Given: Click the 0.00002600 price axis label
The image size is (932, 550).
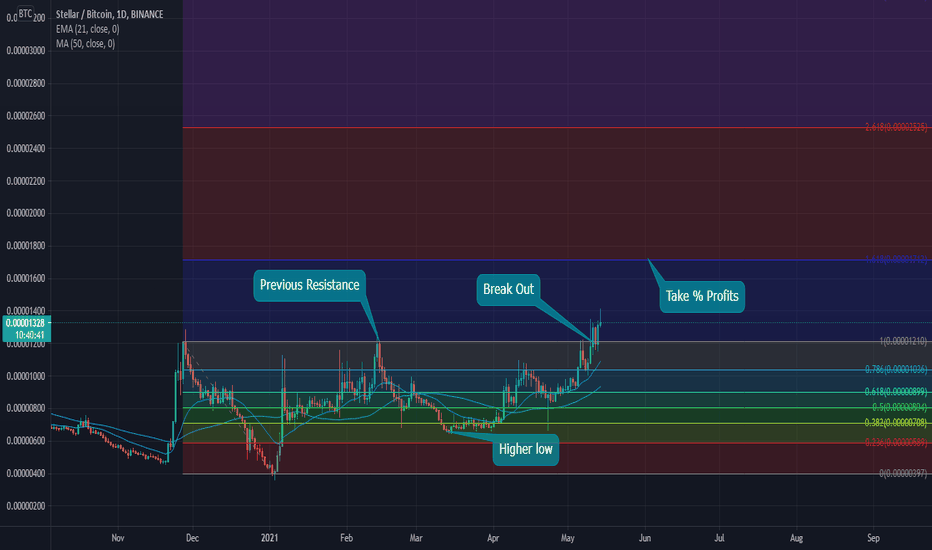Looking at the screenshot, I should coord(26,116).
